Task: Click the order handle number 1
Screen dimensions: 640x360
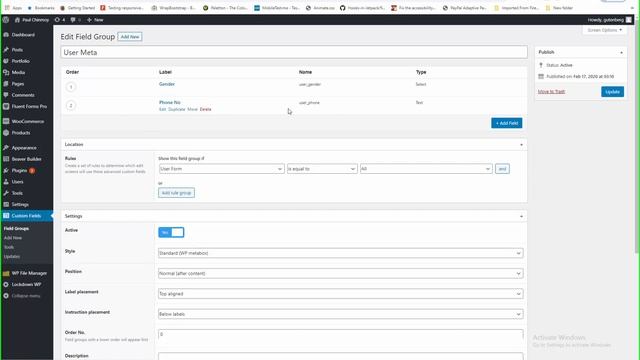Action: click(x=71, y=87)
